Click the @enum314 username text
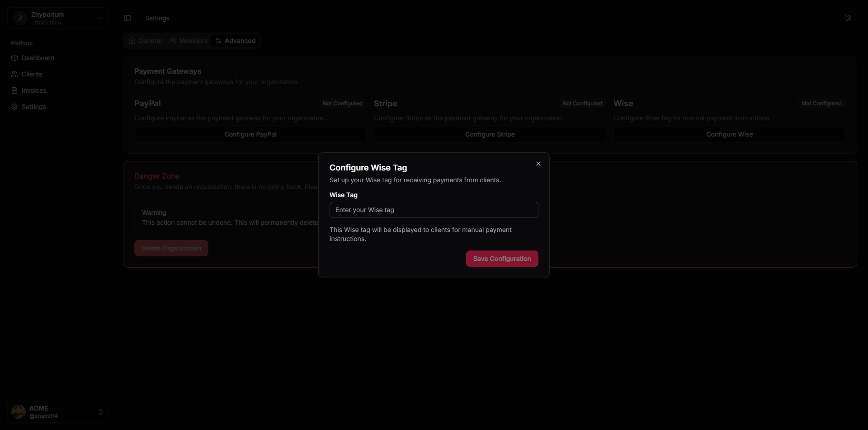Screen dimensions: 868x430 tap(43, 416)
